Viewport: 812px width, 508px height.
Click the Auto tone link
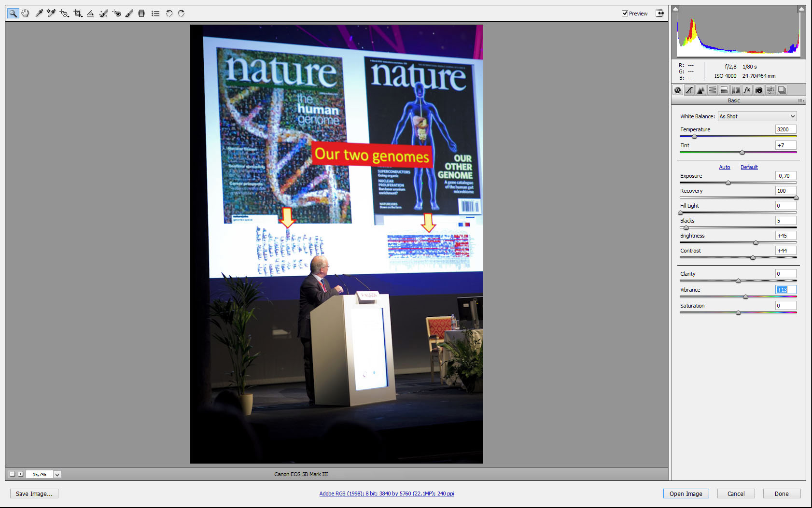[x=724, y=167]
